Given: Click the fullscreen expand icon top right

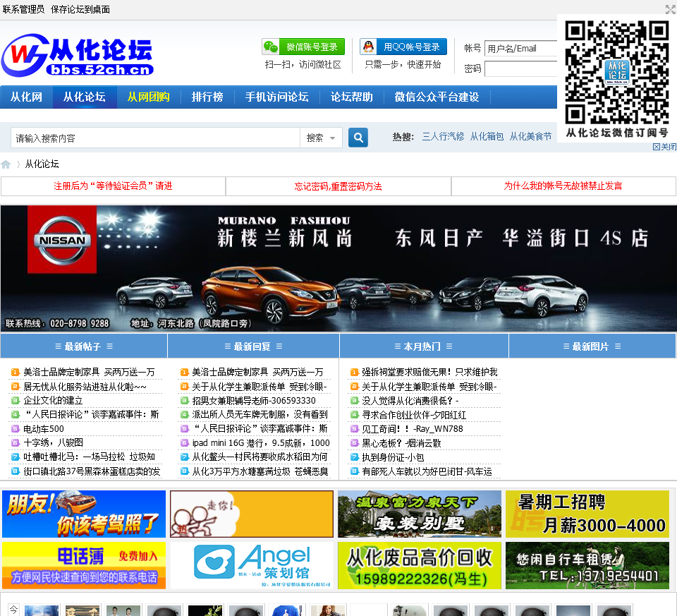Looking at the screenshot, I should [671, 8].
